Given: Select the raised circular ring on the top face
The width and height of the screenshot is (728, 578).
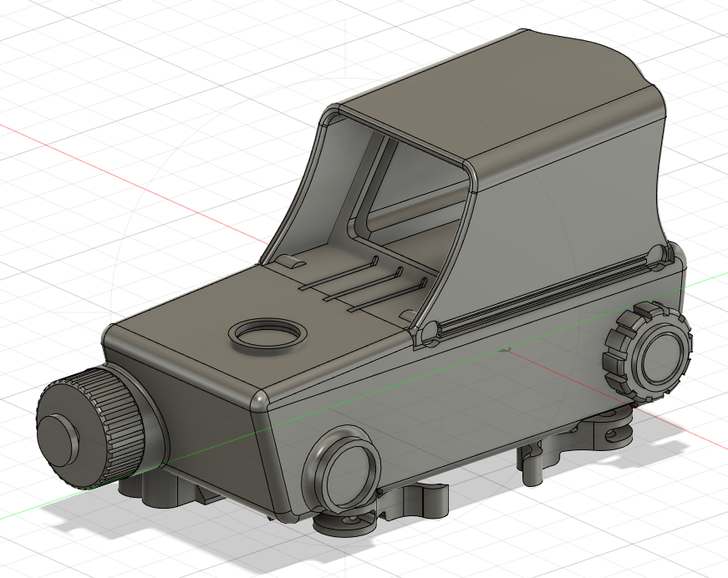Looking at the screenshot, I should point(268,337).
